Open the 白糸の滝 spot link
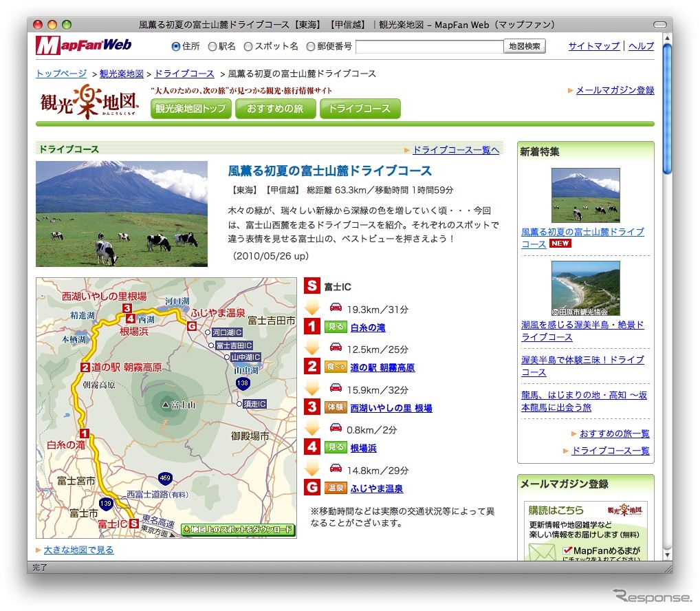Image resolution: width=700 pixels, height=611 pixels. point(367,328)
